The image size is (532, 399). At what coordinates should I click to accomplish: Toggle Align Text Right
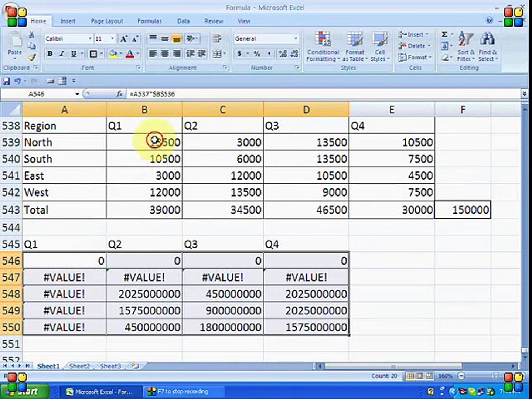(177, 54)
